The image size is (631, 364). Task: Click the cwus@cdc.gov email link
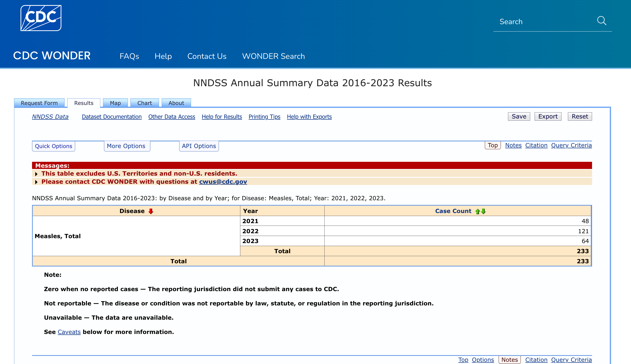[223, 182]
